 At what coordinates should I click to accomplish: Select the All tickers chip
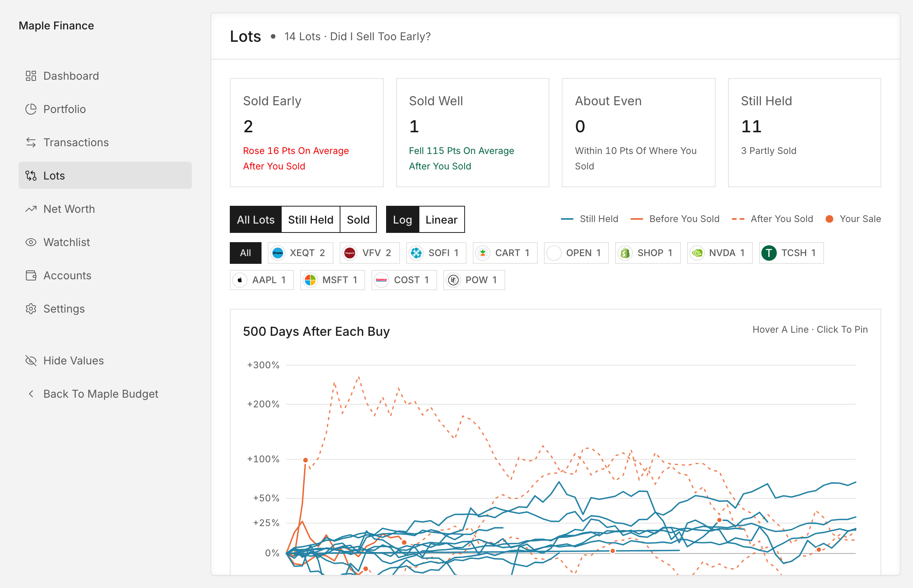[246, 253]
